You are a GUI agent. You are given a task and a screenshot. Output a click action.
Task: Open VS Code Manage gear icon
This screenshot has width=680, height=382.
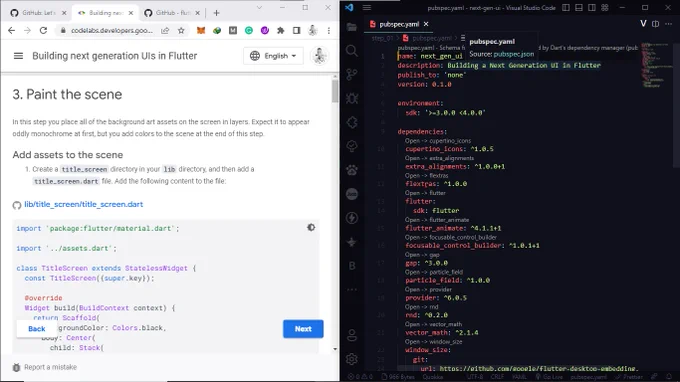coord(352,359)
